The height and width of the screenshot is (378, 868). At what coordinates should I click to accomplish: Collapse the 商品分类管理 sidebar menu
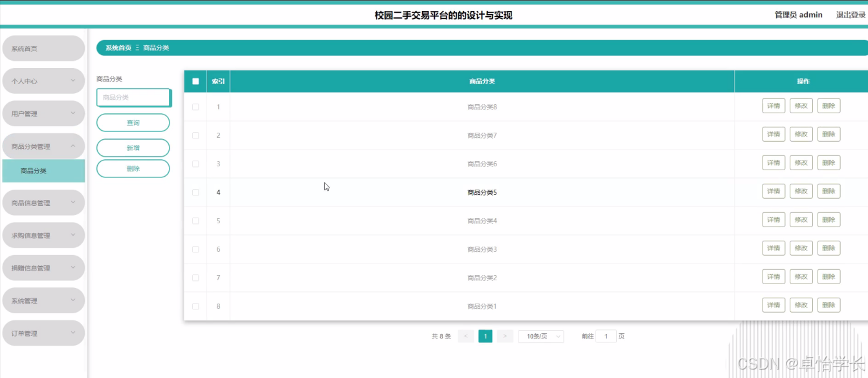tap(44, 146)
